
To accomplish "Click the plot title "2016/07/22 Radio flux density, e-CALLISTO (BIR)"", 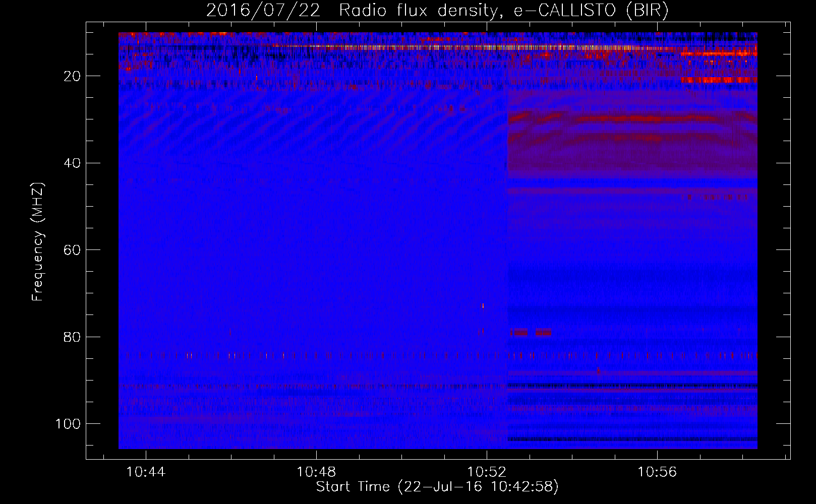I will pos(437,11).
